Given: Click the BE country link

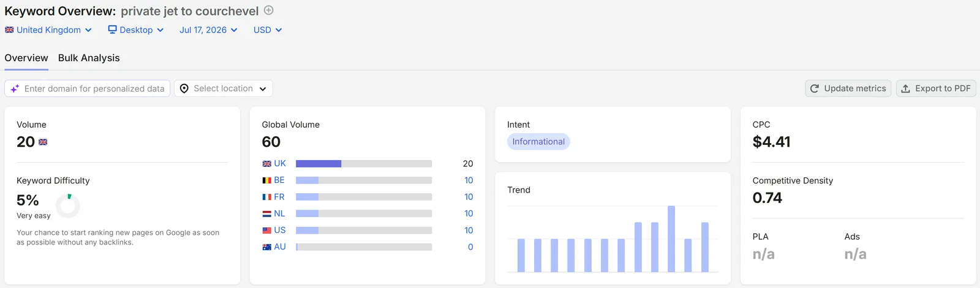Looking at the screenshot, I should tap(279, 180).
